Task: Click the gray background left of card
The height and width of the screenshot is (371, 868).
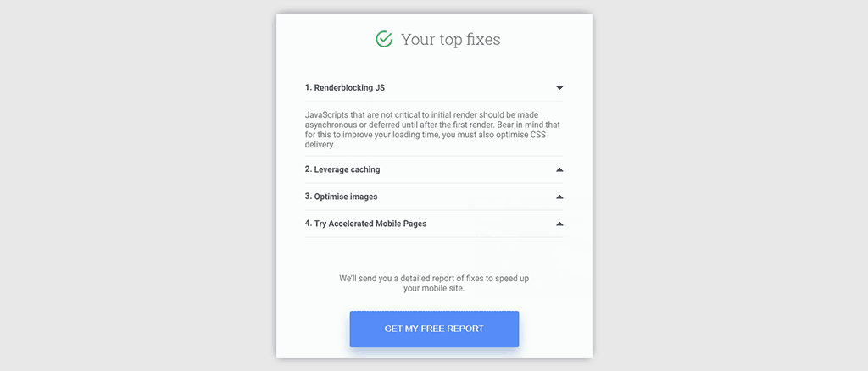Action: click(x=138, y=185)
